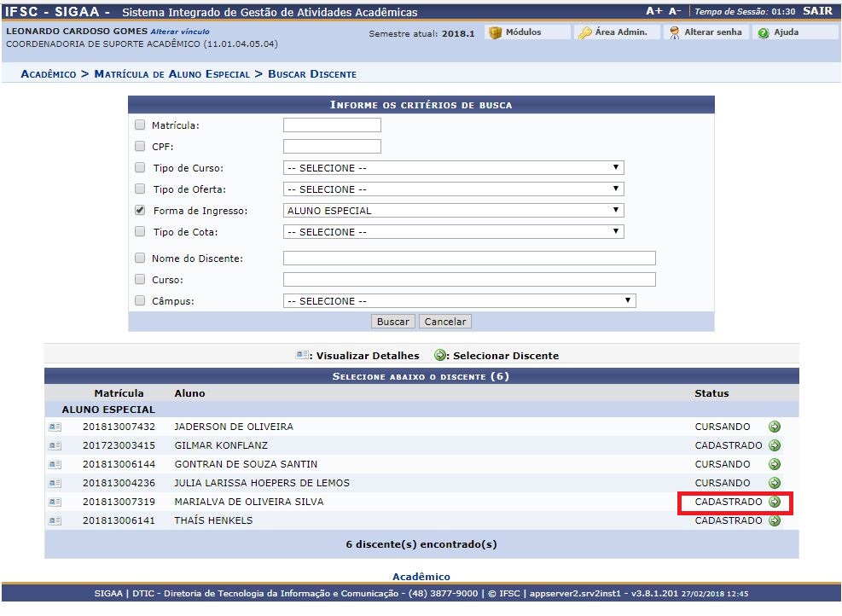This screenshot has width=842, height=616.
Task: View details icon for Julia Larissa Hoepers
Action: coord(55,483)
